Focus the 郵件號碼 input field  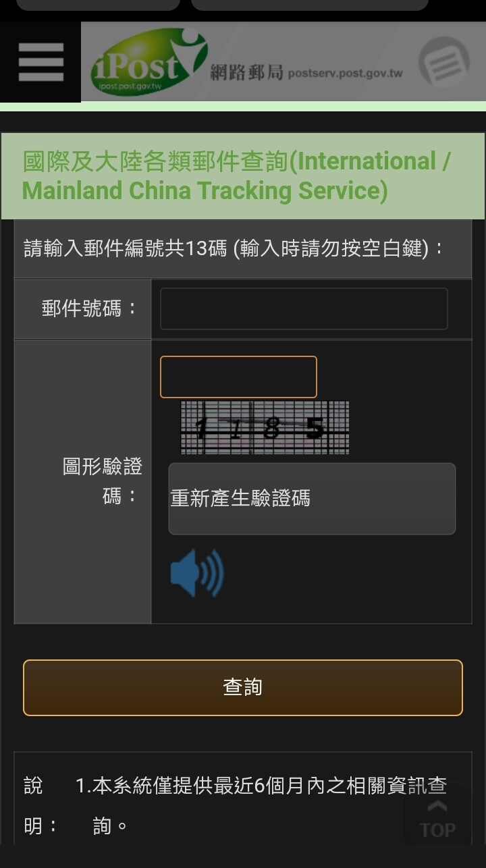(304, 309)
